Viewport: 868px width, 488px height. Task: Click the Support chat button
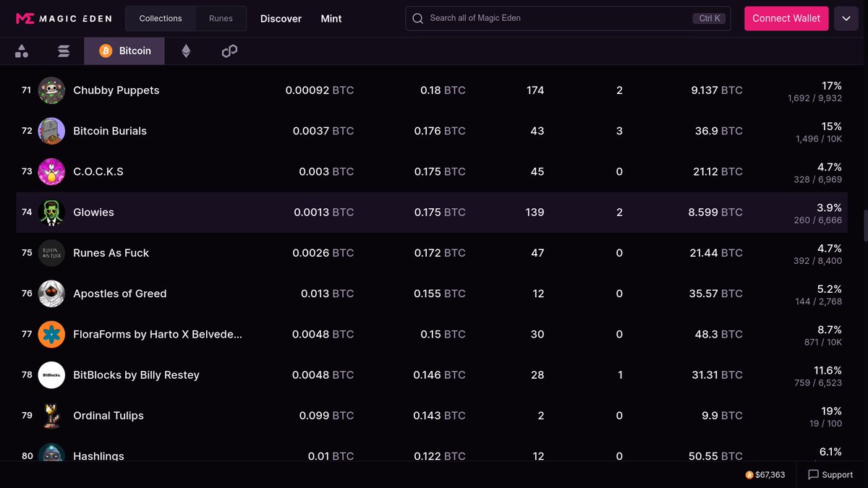(x=830, y=475)
